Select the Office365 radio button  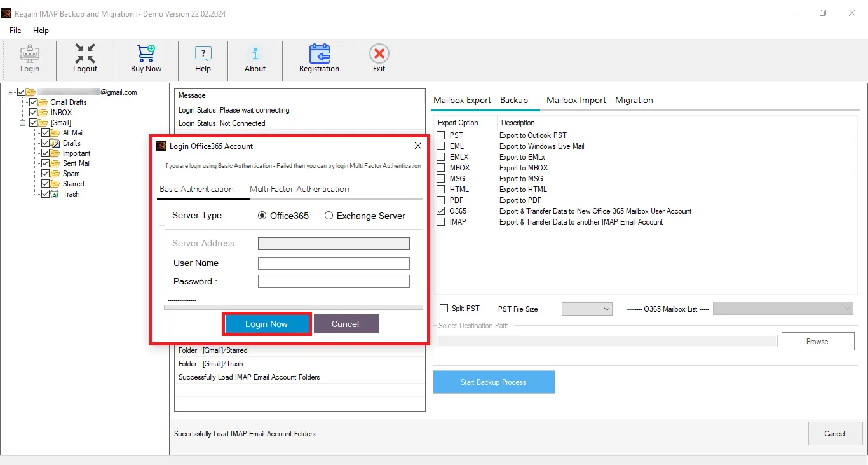pyautogui.click(x=262, y=216)
